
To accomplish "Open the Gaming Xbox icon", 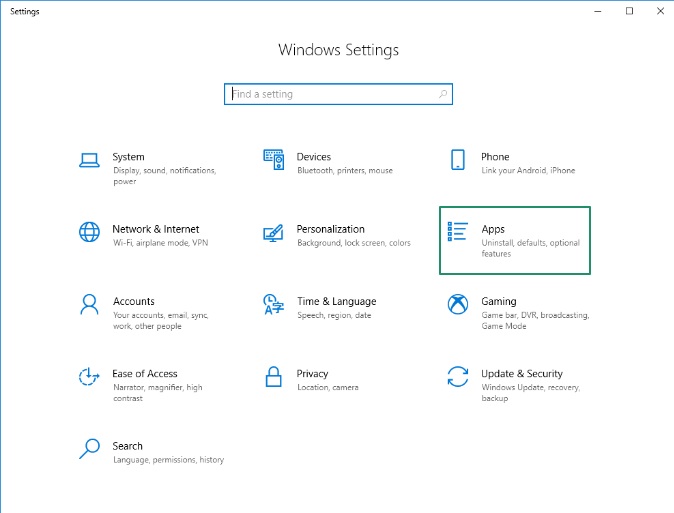I will 458,304.
